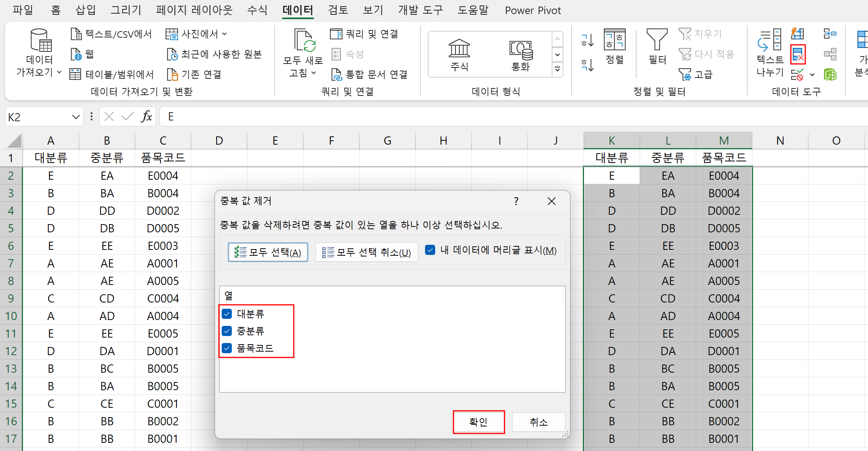Viewport: 868px width, 451px height.
Task: Launch Power Pivot with the green icon
Action: click(830, 74)
